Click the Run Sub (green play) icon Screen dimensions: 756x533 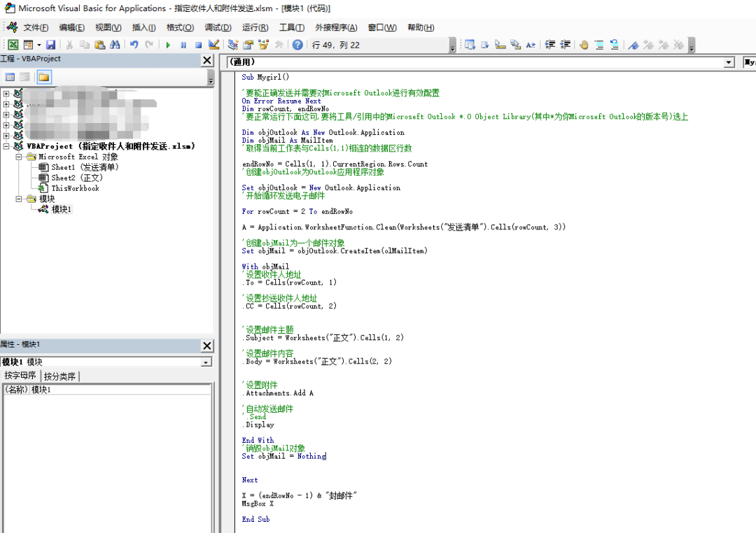168,45
